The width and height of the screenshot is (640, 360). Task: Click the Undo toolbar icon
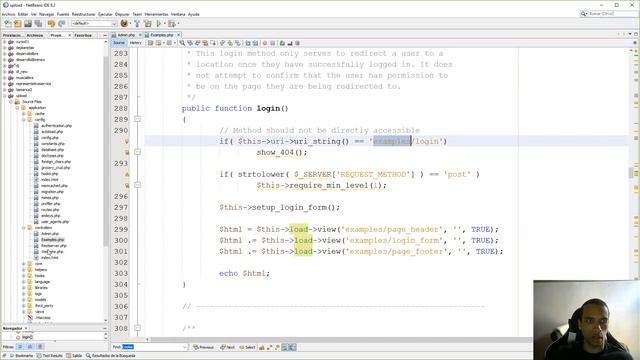click(x=51, y=24)
